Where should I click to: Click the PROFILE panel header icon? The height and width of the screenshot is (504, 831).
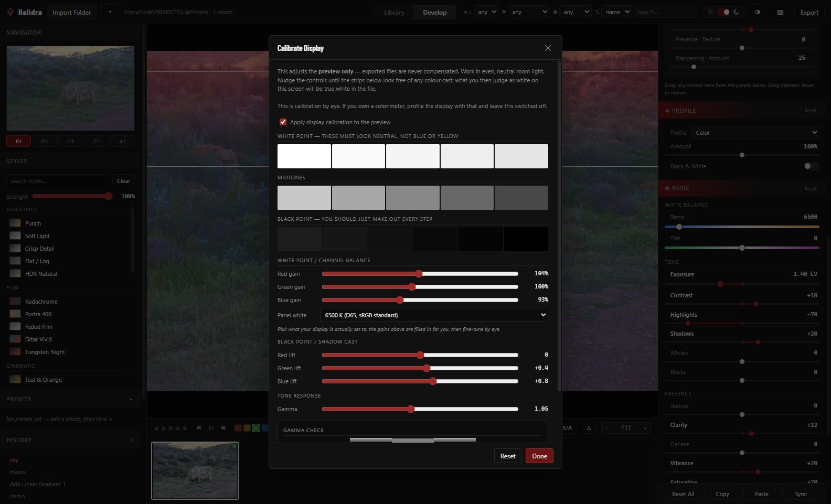(x=667, y=111)
